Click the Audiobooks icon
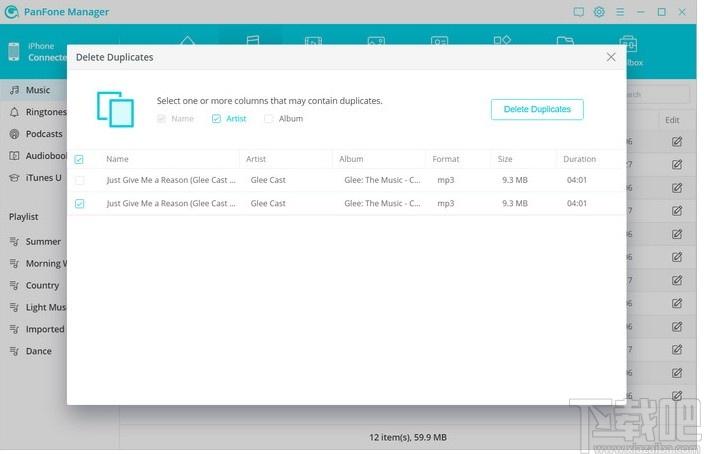Image resolution: width=704 pixels, height=454 pixels. tap(14, 156)
